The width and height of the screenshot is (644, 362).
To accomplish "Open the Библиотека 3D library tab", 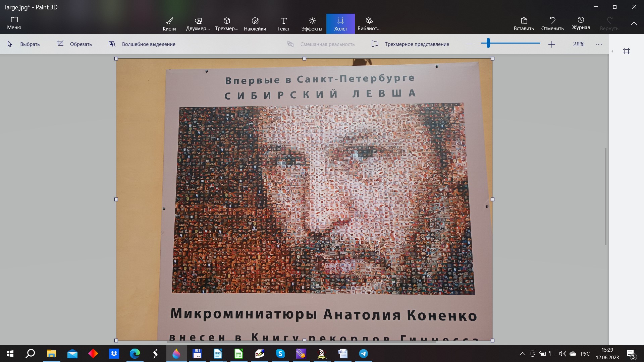I will 369,24.
